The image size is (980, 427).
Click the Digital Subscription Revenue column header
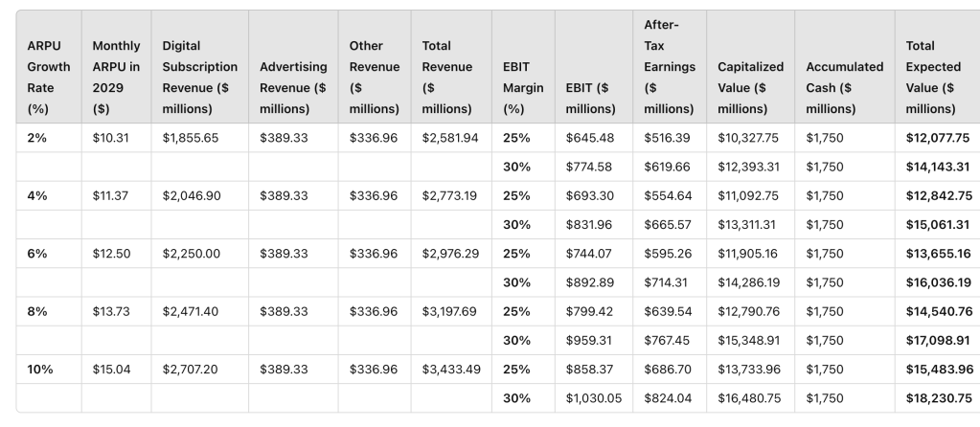(x=199, y=78)
